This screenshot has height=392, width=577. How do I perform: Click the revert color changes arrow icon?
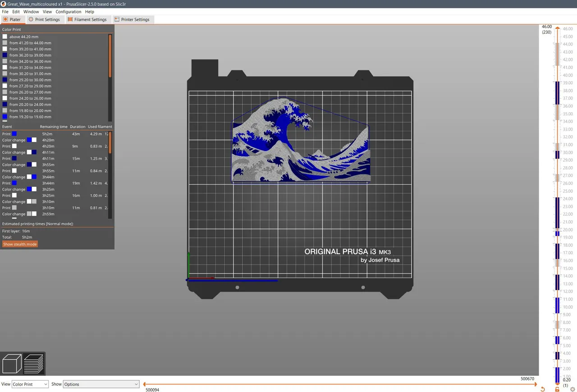click(542, 389)
